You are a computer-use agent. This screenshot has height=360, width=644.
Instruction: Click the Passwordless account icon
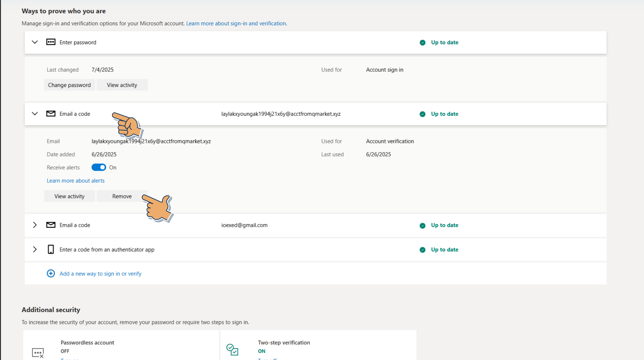pyautogui.click(x=38, y=353)
